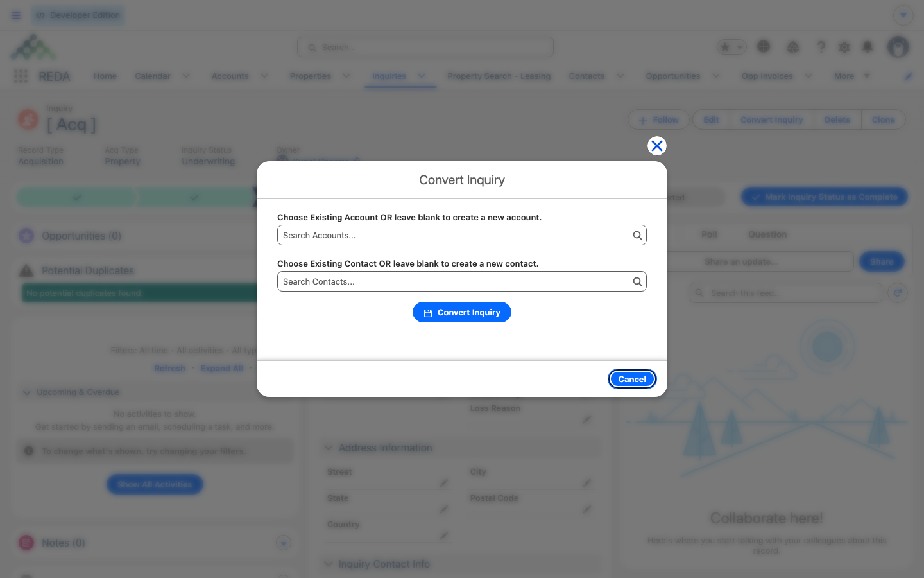Screen dimensions: 924x578
Task: Open the user profile avatar
Action: [x=898, y=47]
